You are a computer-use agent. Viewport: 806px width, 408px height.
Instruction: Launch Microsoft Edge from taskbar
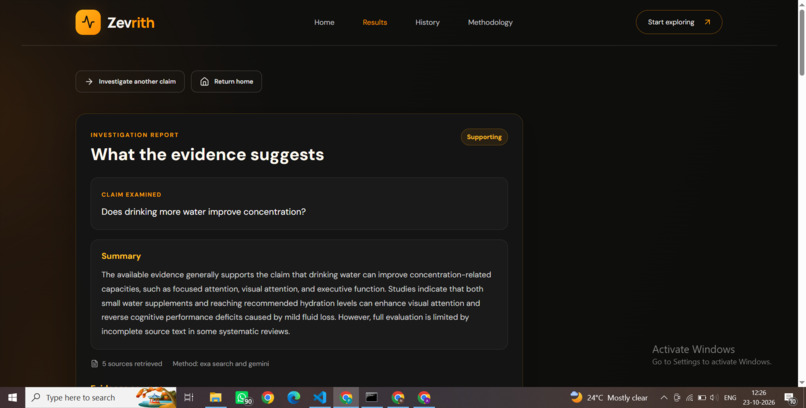coord(294,397)
